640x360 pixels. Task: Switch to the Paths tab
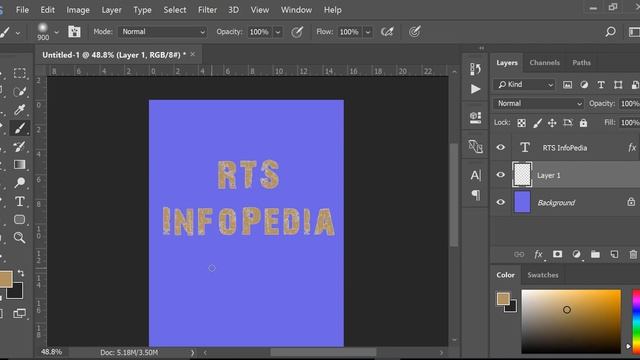click(x=581, y=62)
